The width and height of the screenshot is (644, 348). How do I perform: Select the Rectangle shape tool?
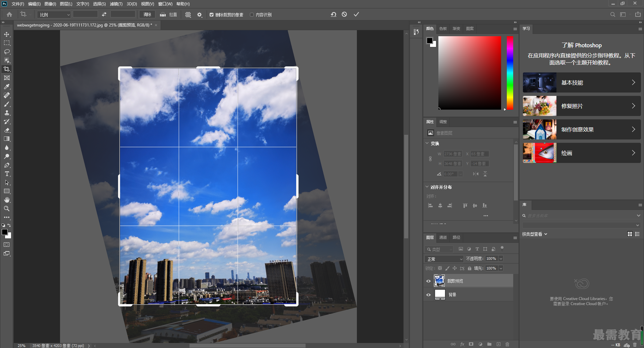(7, 191)
